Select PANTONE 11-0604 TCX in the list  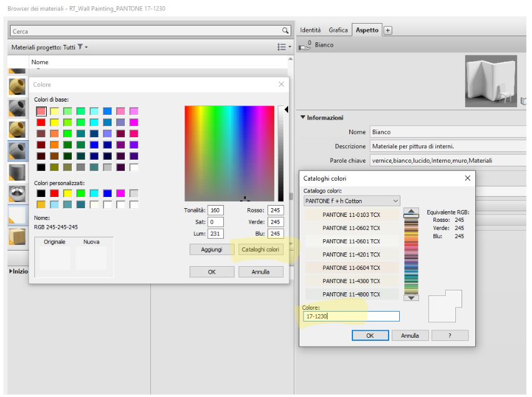pyautogui.click(x=352, y=267)
